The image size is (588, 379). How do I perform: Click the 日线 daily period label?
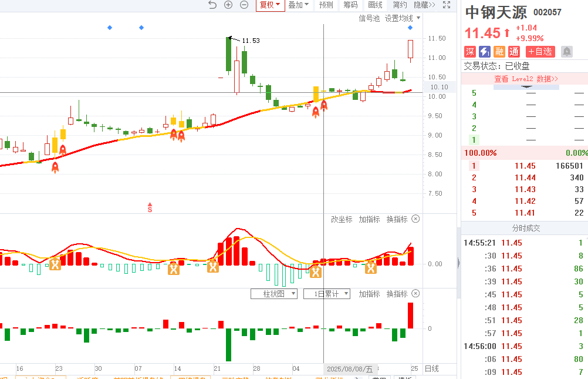tap(432, 369)
